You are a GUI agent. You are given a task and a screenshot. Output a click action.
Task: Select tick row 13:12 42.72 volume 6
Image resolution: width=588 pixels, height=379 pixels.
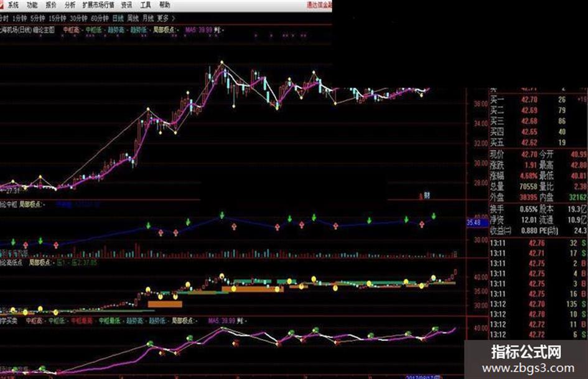tap(538, 334)
